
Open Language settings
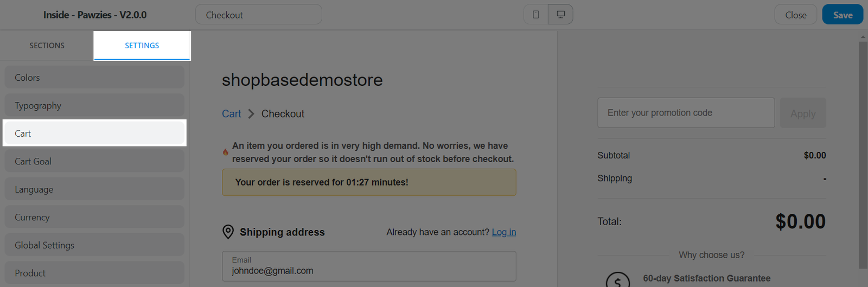click(94, 189)
